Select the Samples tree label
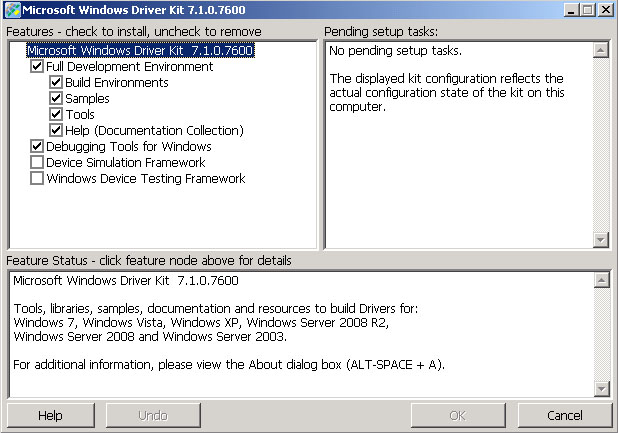The width and height of the screenshot is (618, 433). pos(87,98)
